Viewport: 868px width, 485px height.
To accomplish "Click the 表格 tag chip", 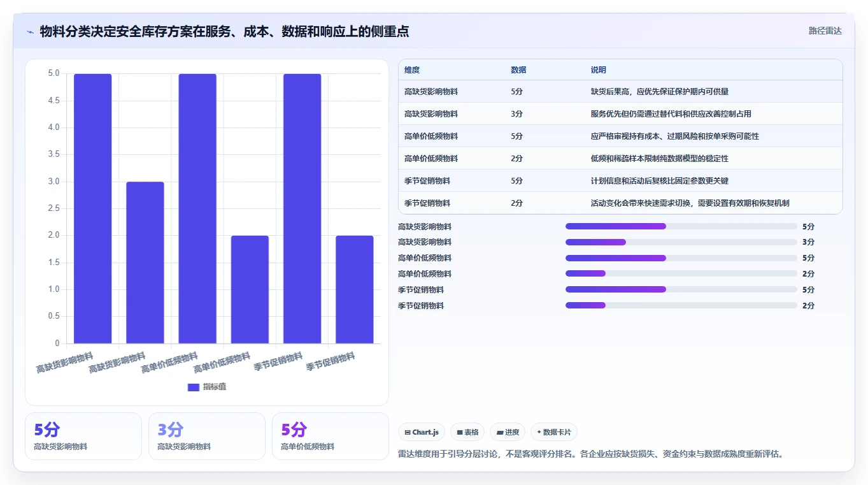I will tap(467, 432).
